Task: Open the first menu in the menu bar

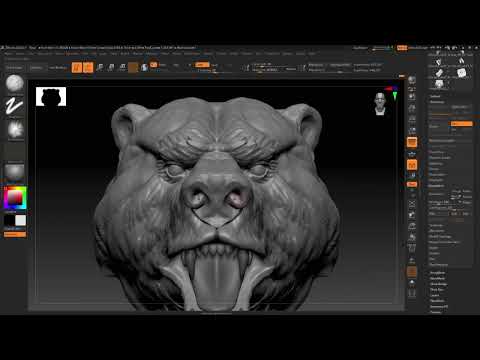Action: [9, 54]
